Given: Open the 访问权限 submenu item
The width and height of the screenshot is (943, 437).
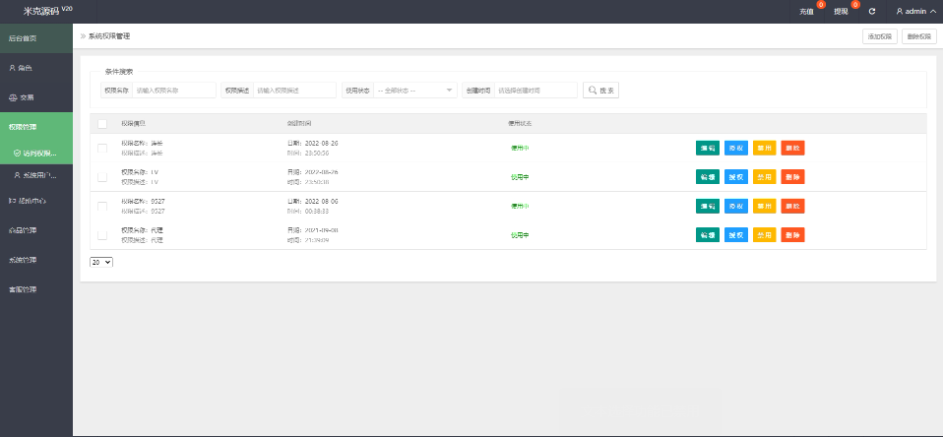Looking at the screenshot, I should pyautogui.click(x=36, y=153).
